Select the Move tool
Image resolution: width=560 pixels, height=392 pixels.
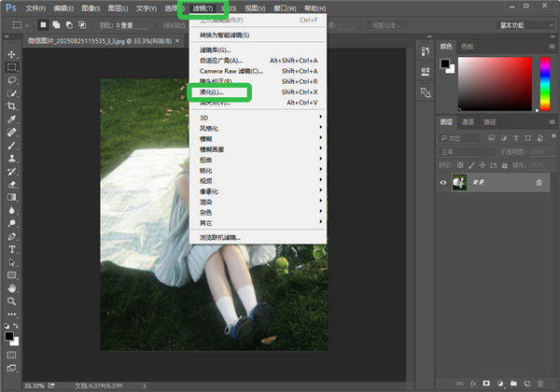point(12,54)
